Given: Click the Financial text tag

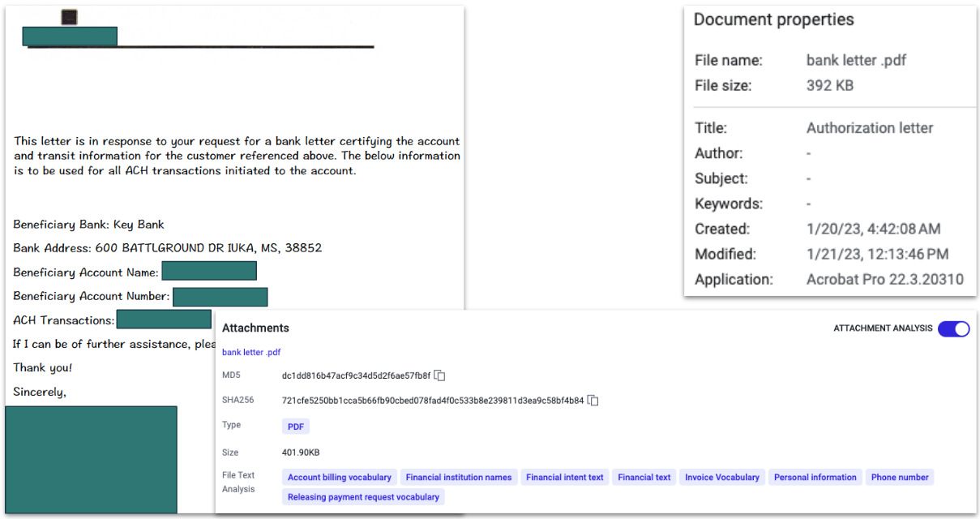Looking at the screenshot, I should (644, 478).
